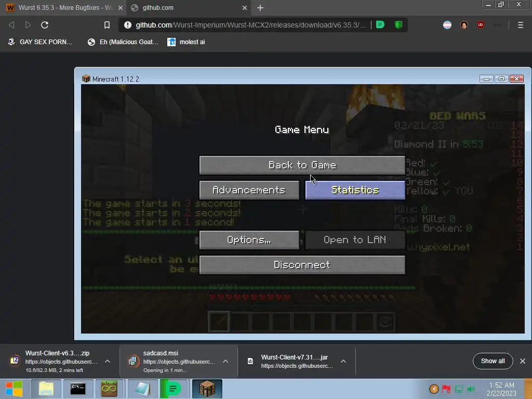Click the first Minecraft hotbar slot
This screenshot has width=532, height=399.
click(219, 322)
